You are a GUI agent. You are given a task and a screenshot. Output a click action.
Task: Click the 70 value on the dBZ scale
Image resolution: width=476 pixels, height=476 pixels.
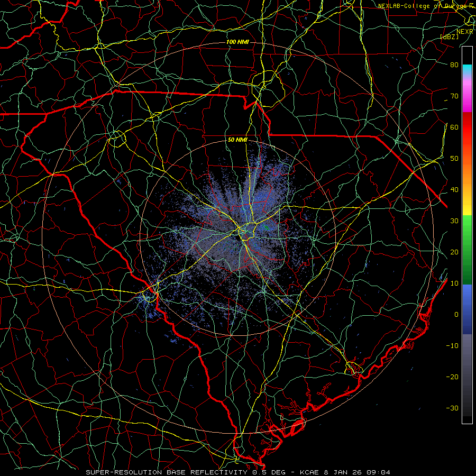[x=454, y=96]
